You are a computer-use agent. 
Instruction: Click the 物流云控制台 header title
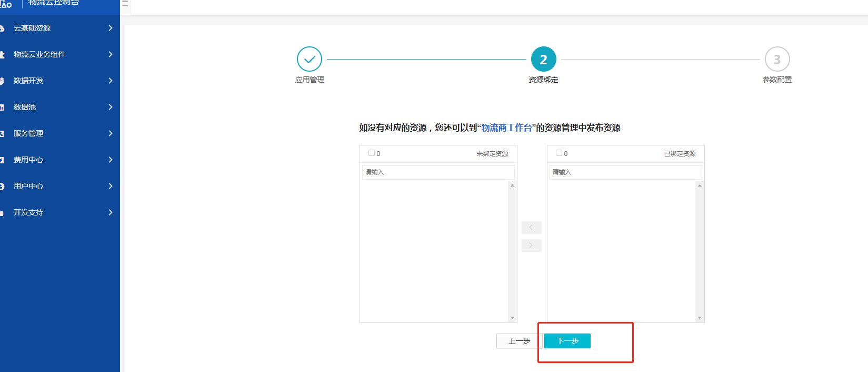coord(53,3)
